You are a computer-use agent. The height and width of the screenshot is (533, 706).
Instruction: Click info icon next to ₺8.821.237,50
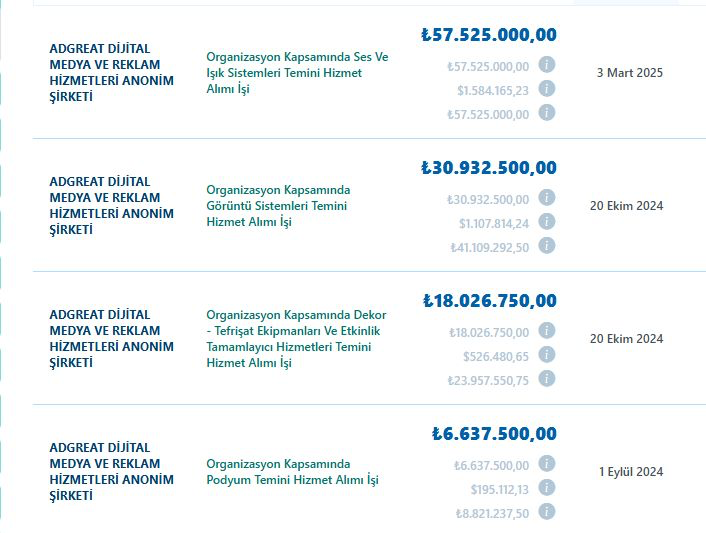pyautogui.click(x=547, y=512)
